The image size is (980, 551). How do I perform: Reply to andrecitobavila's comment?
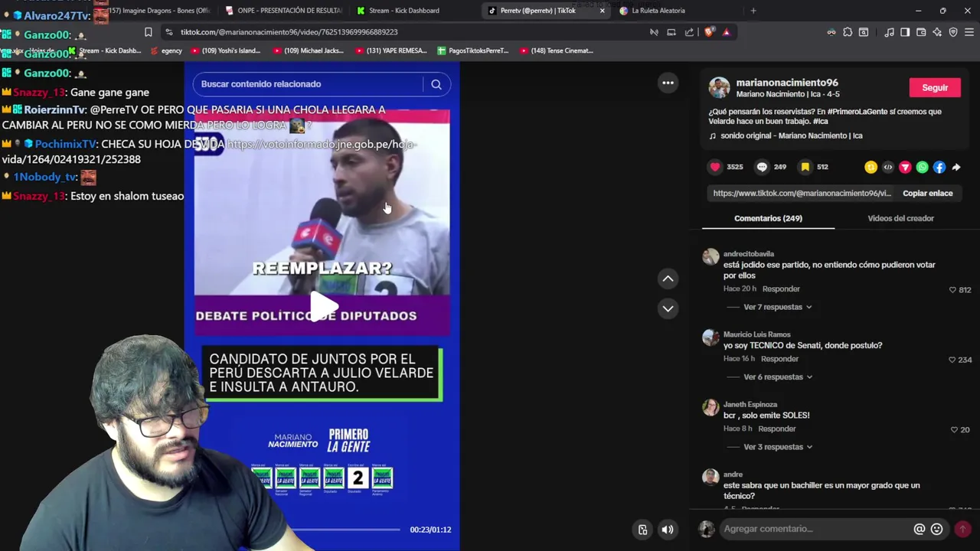click(x=781, y=289)
